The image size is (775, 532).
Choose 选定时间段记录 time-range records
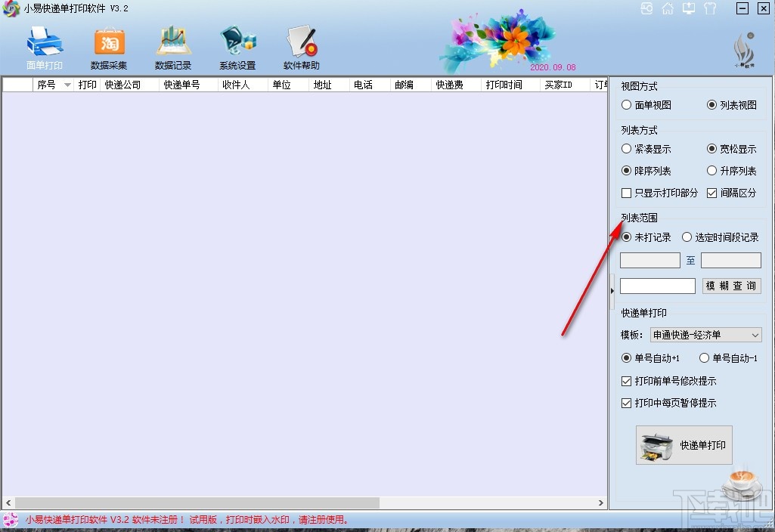(687, 237)
